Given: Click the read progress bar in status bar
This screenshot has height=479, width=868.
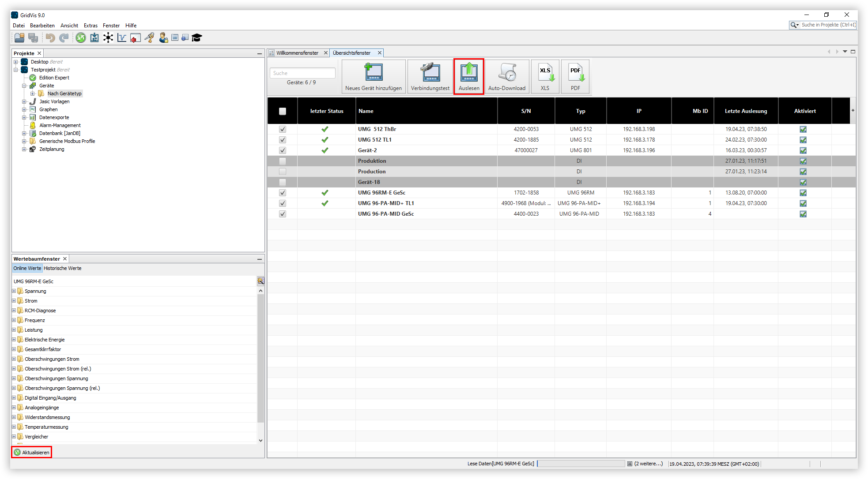Looking at the screenshot, I should [581, 464].
